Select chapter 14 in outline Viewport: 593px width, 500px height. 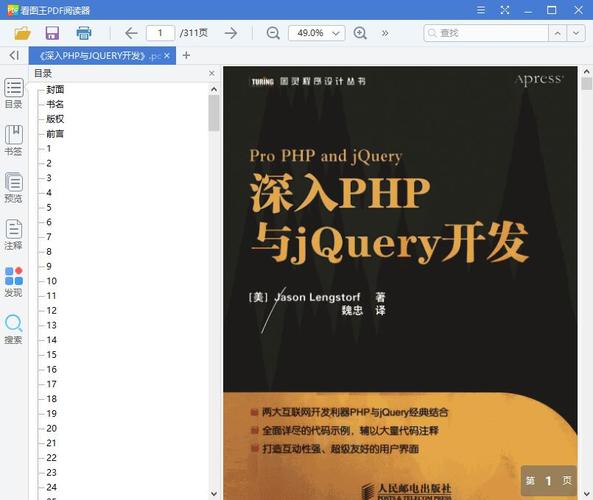coord(51,340)
